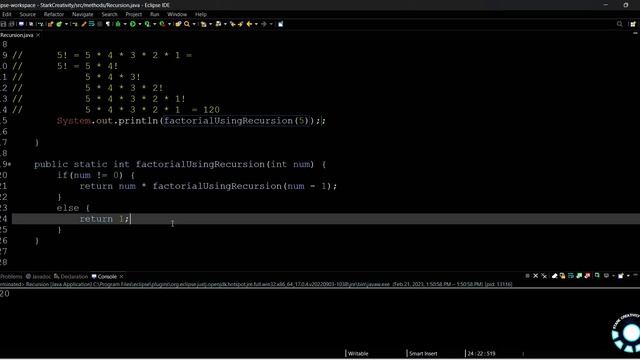Click the comment line '5! = 5 * 4!'
640x360 pixels.
pos(87,66)
